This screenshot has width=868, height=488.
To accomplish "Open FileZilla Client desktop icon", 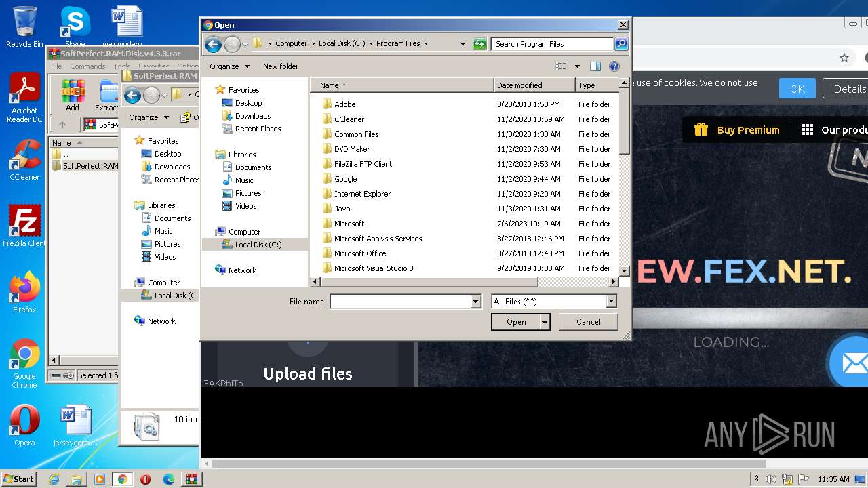I will (x=24, y=226).
